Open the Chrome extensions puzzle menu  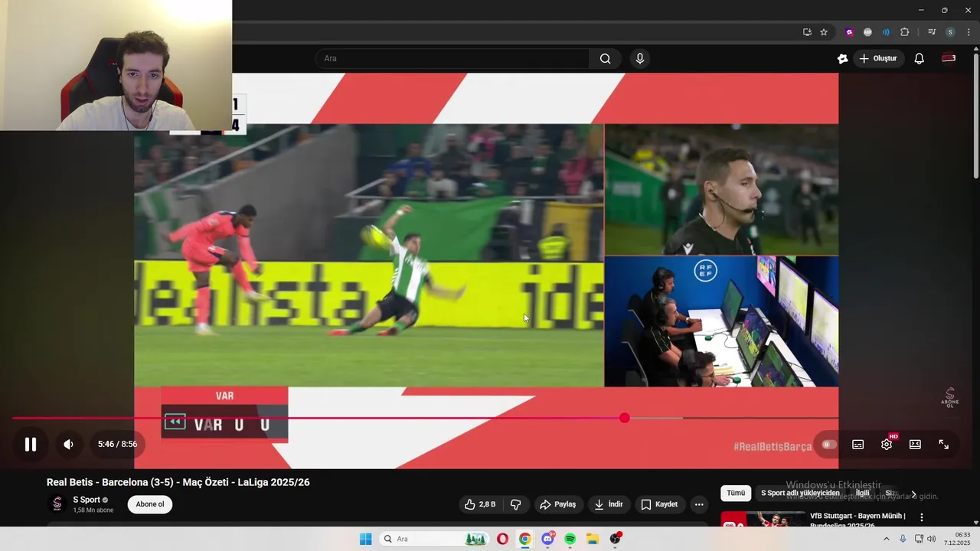(x=905, y=32)
